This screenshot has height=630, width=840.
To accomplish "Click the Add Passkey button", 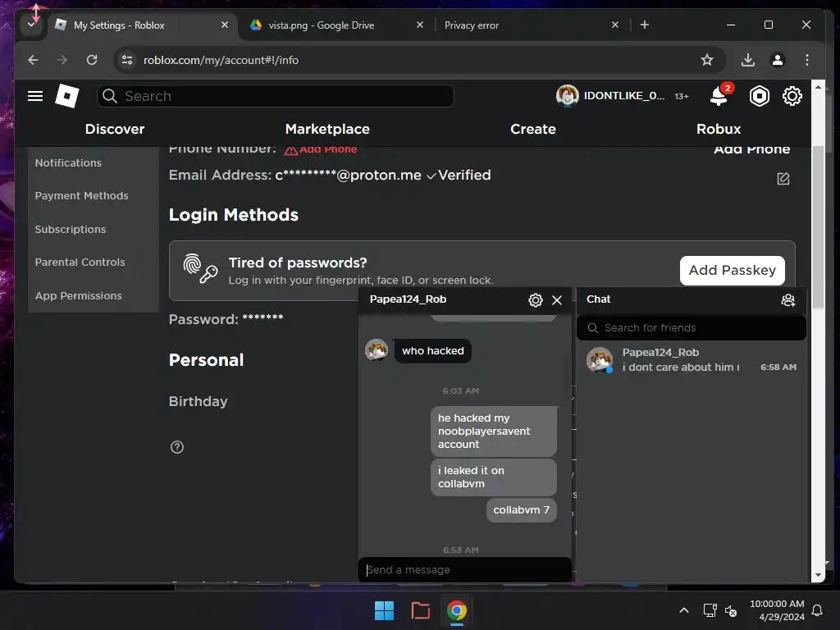I will (x=732, y=271).
